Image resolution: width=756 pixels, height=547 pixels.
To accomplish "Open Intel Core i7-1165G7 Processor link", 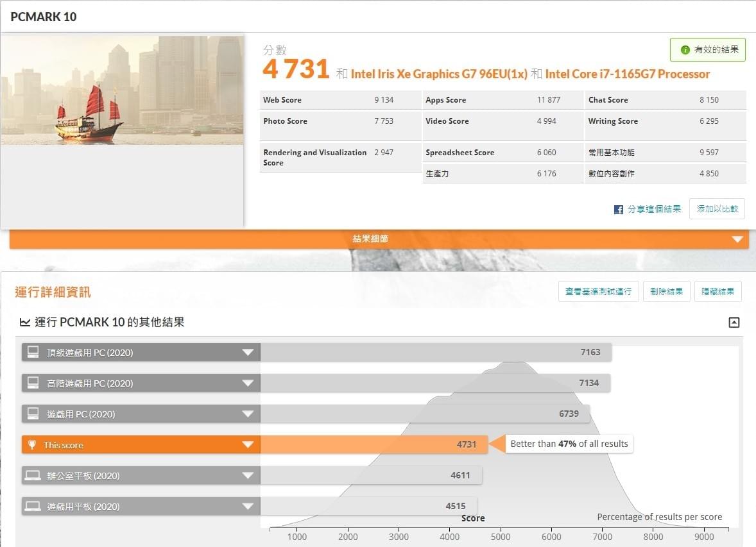I will (627, 74).
